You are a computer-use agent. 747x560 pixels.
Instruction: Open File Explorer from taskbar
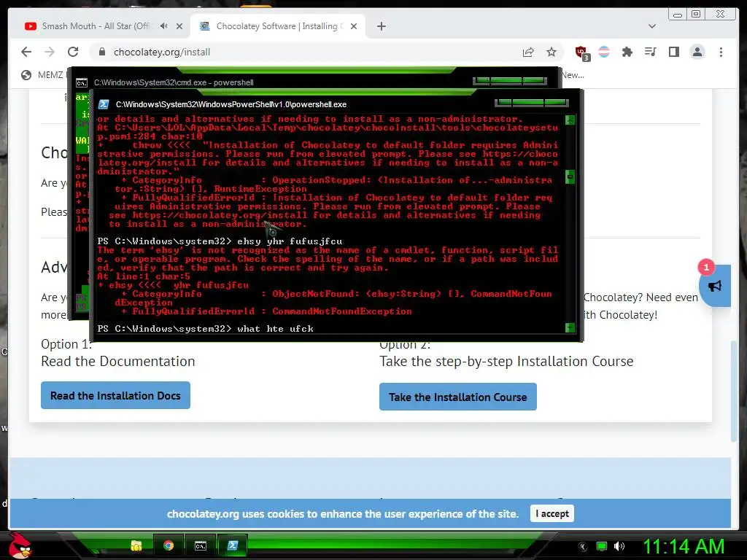click(x=136, y=545)
